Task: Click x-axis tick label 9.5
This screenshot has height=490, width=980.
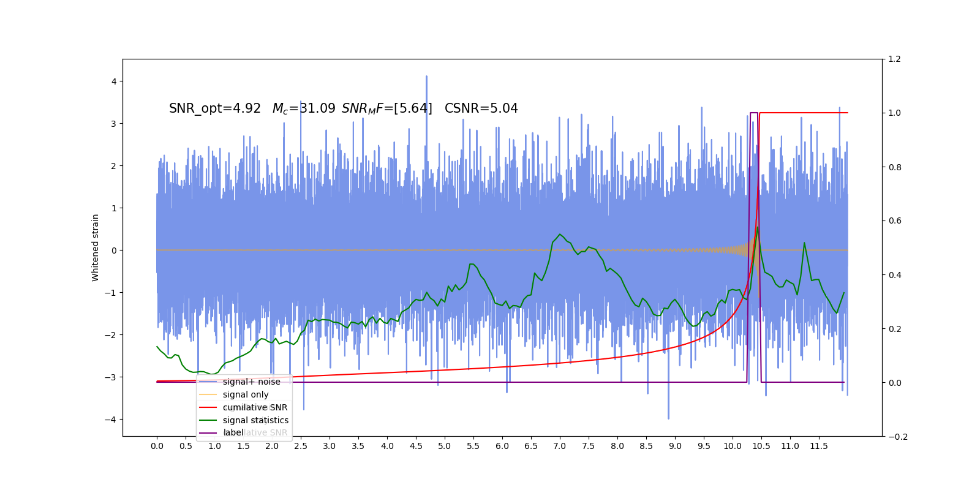Action: tap(704, 446)
